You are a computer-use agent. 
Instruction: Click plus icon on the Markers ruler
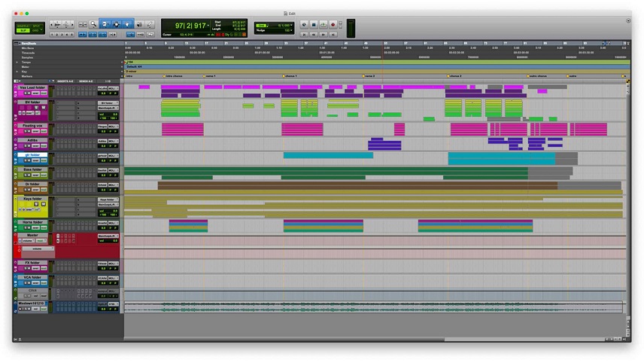[122, 77]
